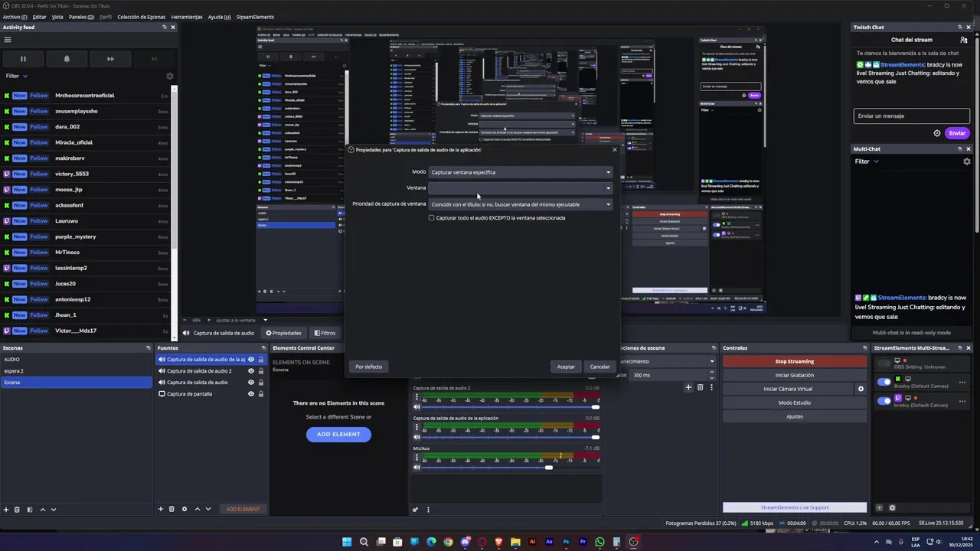The width and height of the screenshot is (980, 551).
Task: Pause the Activity feed alerts
Action: [x=23, y=59]
